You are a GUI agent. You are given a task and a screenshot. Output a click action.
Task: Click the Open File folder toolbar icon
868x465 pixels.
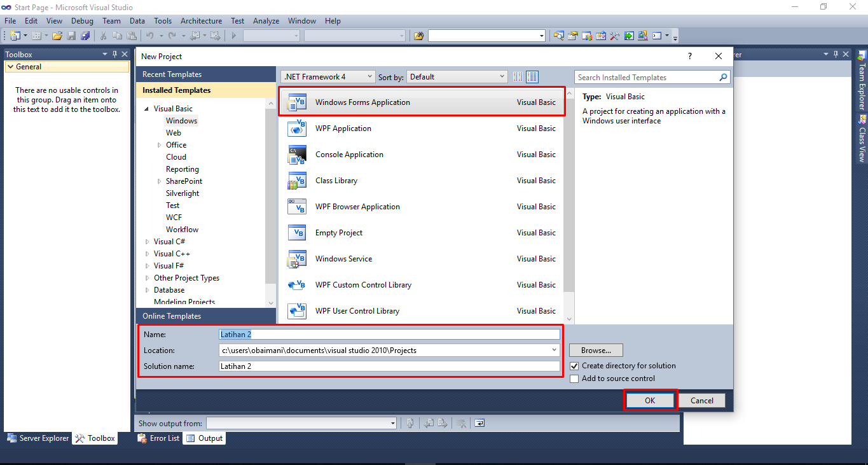[x=57, y=36]
